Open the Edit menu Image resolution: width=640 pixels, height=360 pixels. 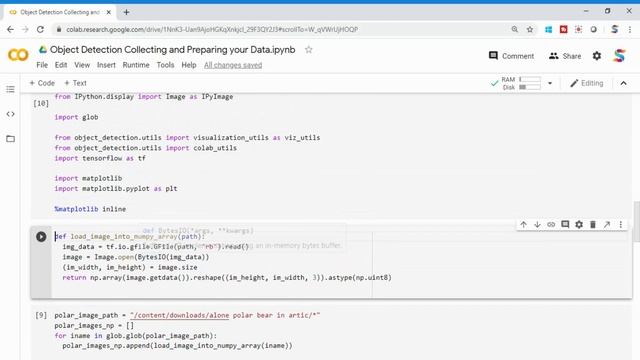pyautogui.click(x=61, y=65)
